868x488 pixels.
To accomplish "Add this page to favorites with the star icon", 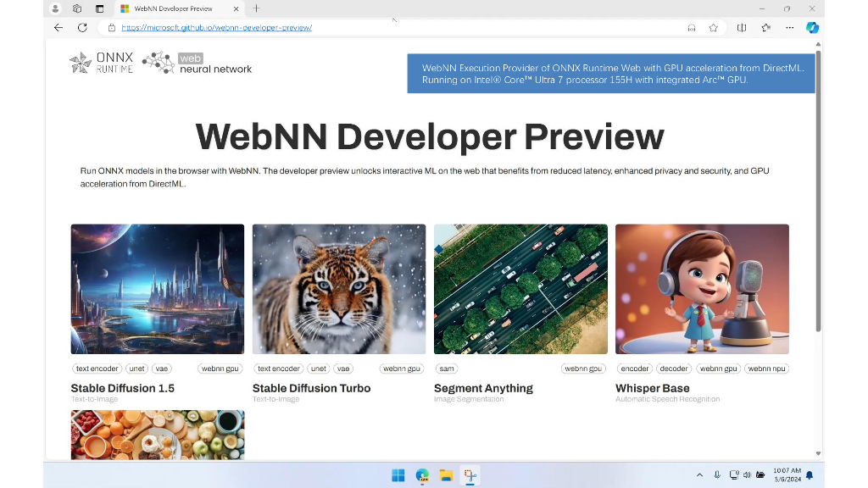I will (714, 28).
